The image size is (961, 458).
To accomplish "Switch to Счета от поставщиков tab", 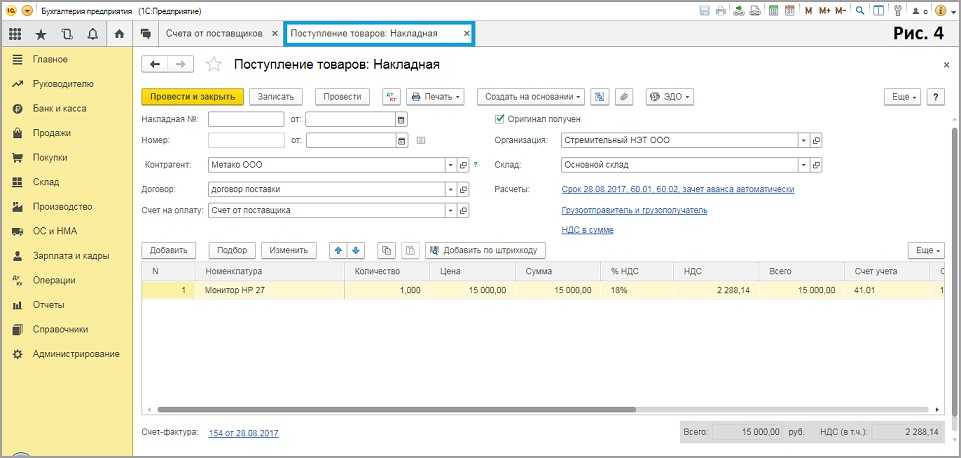I will pyautogui.click(x=213, y=34).
